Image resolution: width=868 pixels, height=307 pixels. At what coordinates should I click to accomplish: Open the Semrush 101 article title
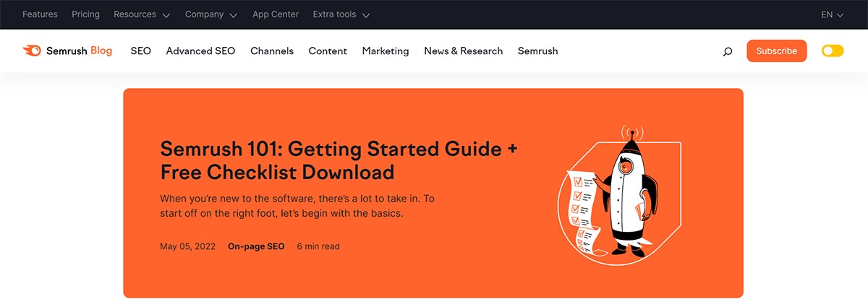point(339,160)
